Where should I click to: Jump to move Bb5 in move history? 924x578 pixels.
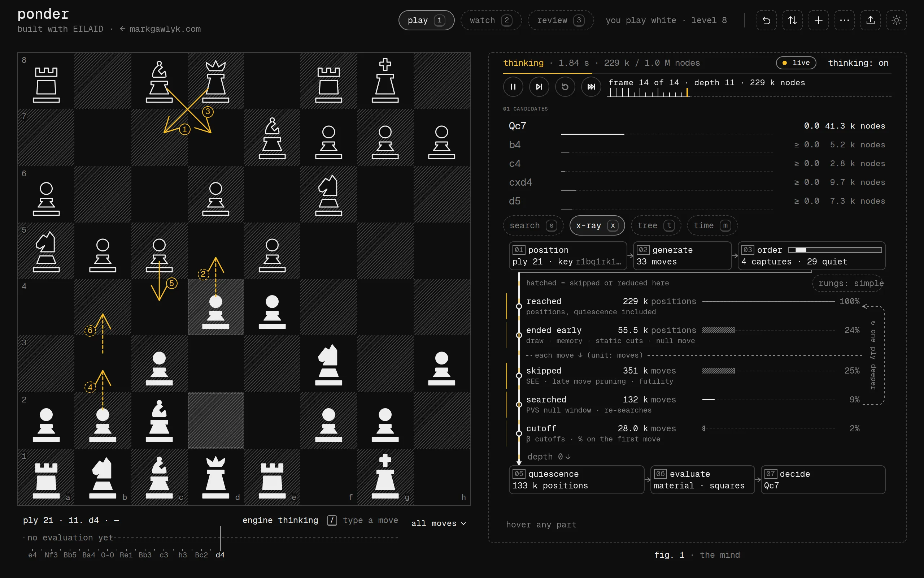[x=70, y=555]
